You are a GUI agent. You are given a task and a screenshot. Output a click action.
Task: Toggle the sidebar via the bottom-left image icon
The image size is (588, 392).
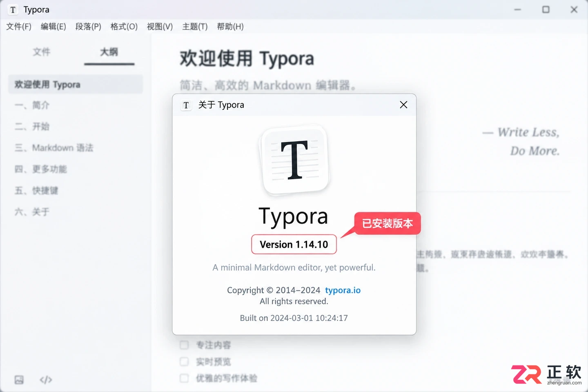click(x=19, y=380)
